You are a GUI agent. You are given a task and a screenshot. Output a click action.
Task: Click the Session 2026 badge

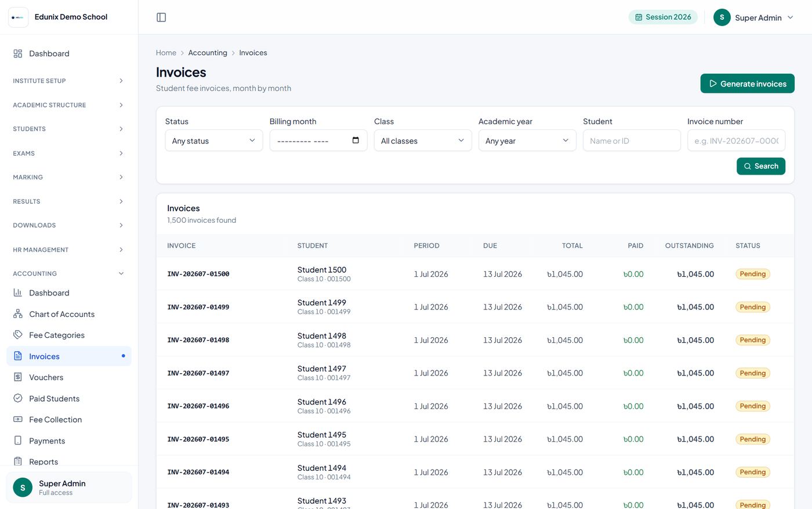663,17
